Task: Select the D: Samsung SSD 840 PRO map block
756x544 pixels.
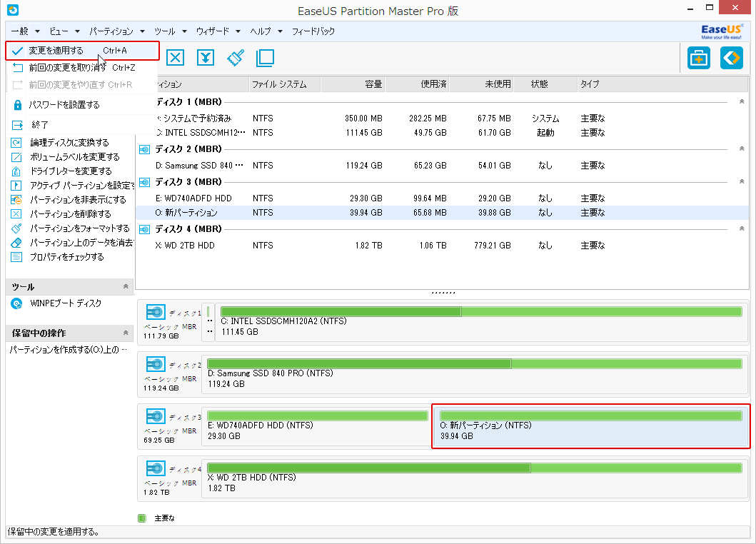Action: pyautogui.click(x=475, y=376)
